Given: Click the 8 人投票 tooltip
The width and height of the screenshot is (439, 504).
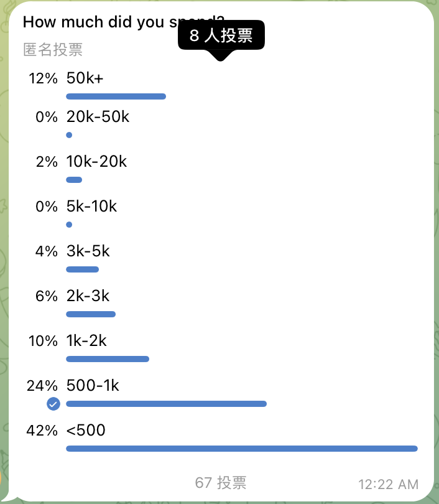Looking at the screenshot, I should point(221,35).
